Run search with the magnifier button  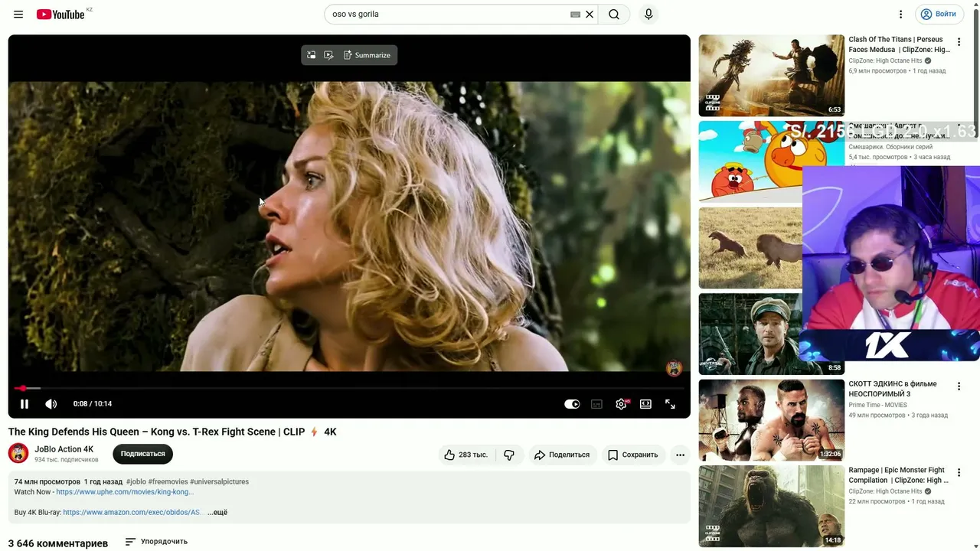point(614,15)
